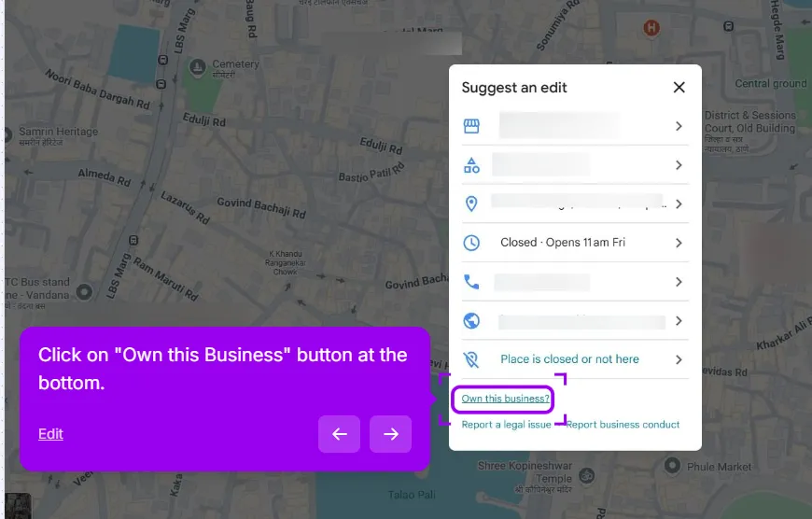Click the Edit link in the purple tooltip
The image size is (812, 519).
pyautogui.click(x=50, y=433)
